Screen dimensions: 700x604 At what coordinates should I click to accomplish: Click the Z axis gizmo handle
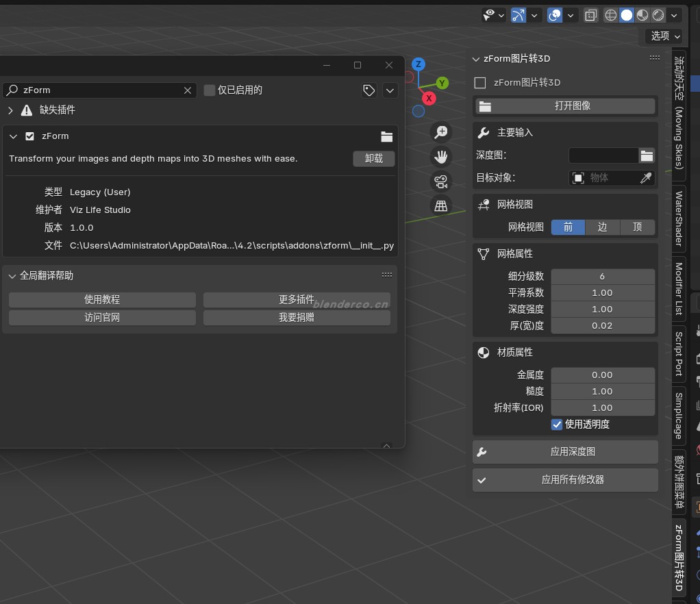click(418, 64)
